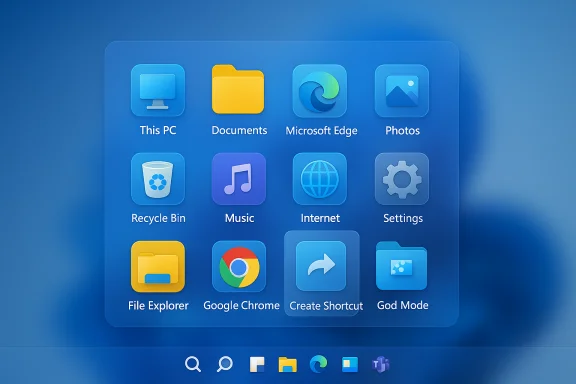
Task: Open the white widgets icon in taskbar
Action: (257, 365)
